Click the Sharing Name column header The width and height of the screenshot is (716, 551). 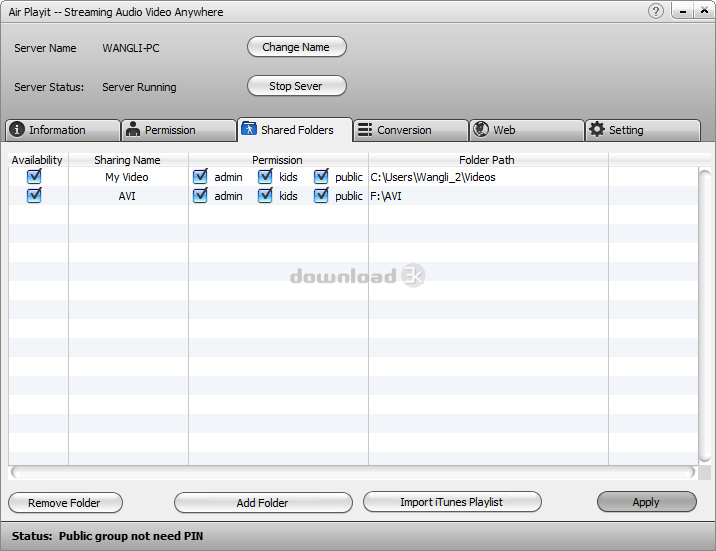(128, 160)
